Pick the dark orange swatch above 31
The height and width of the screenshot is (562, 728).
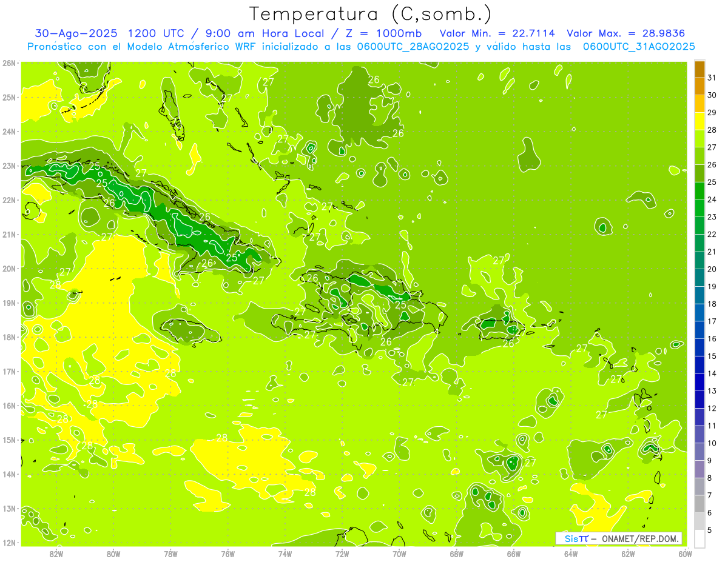(699, 69)
